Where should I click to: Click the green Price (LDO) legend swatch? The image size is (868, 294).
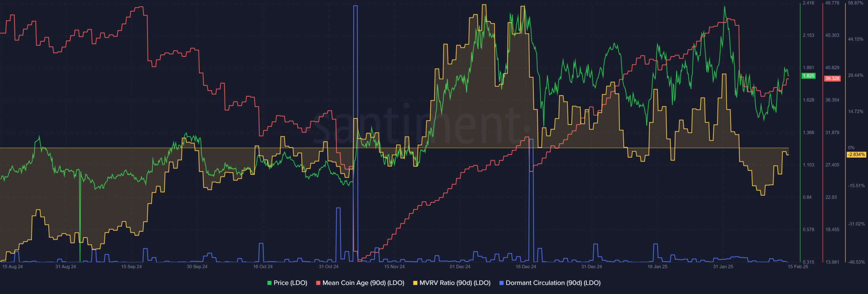270,283
